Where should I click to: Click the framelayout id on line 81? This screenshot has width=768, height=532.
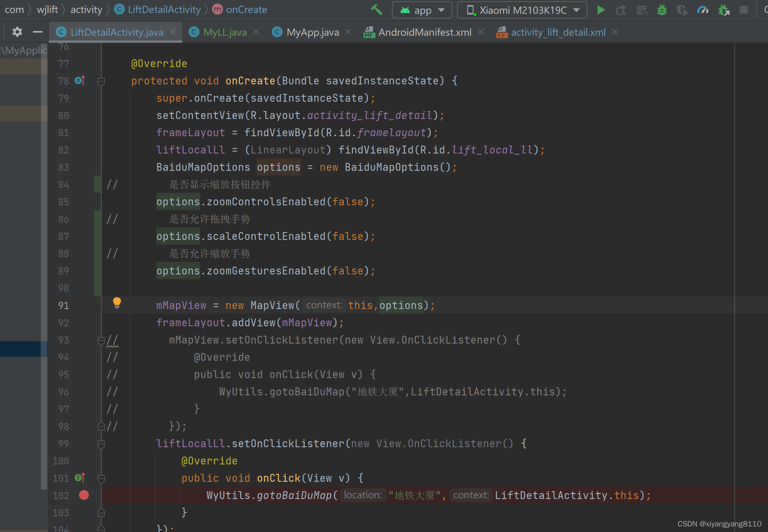click(x=391, y=133)
